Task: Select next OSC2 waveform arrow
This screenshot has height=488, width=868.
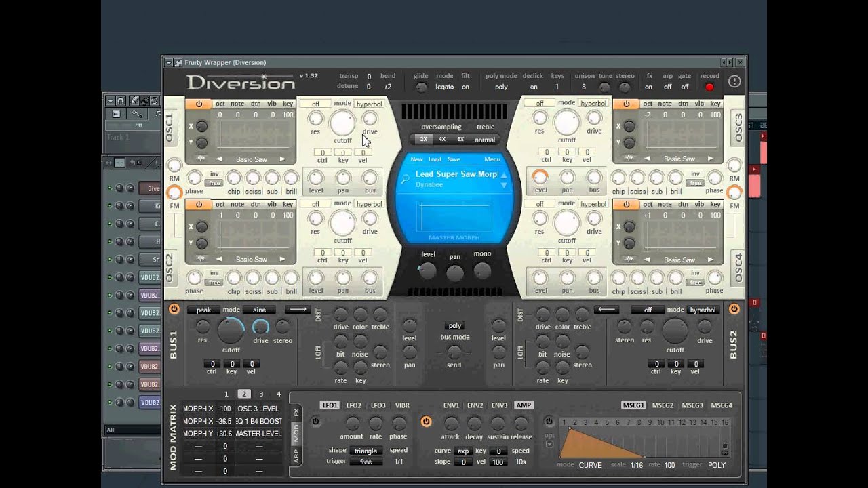Action: pyautogui.click(x=283, y=259)
